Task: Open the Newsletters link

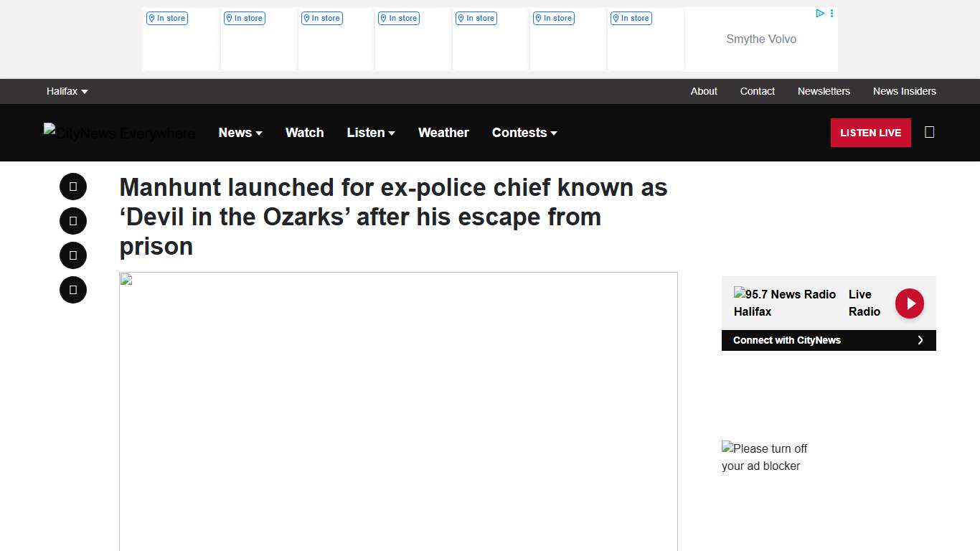Action: pos(824,91)
